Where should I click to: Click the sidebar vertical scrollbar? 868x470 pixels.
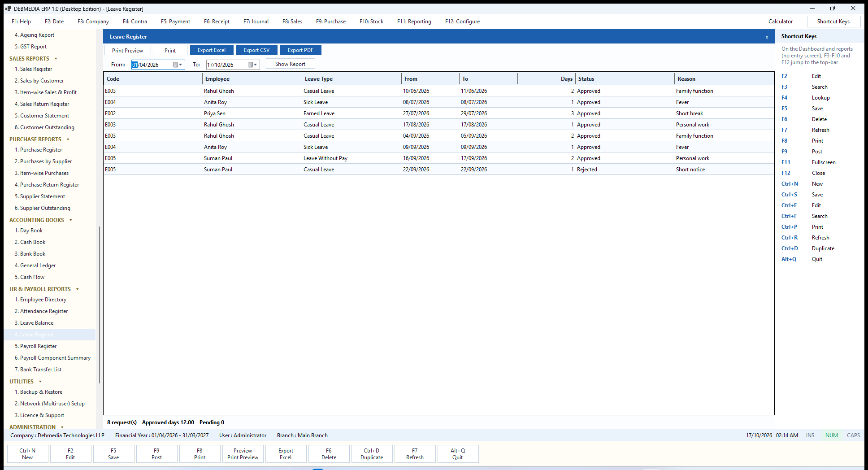tap(99, 305)
